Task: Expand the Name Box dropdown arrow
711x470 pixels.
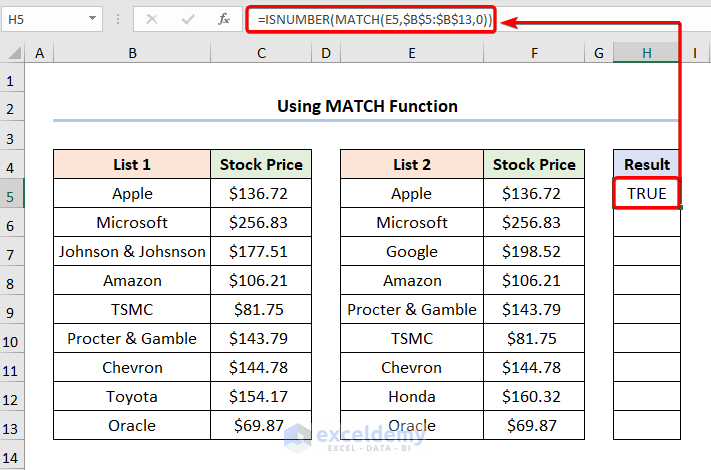Action: pos(93,18)
